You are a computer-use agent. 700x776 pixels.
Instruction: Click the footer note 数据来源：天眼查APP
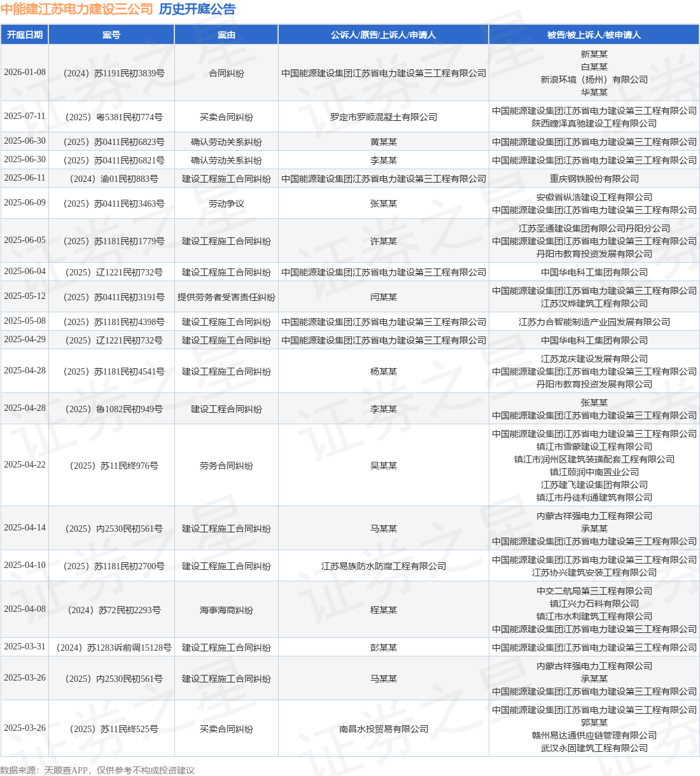(44, 770)
